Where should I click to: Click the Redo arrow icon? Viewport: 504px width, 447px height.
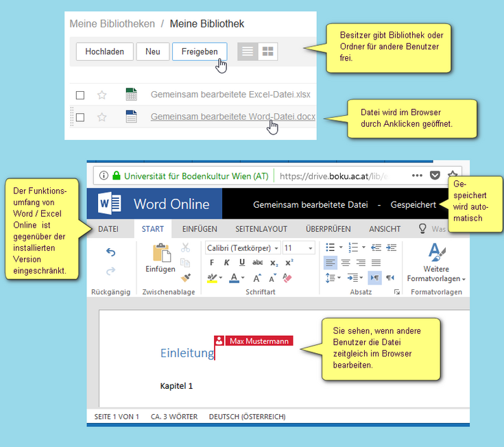pyautogui.click(x=110, y=271)
